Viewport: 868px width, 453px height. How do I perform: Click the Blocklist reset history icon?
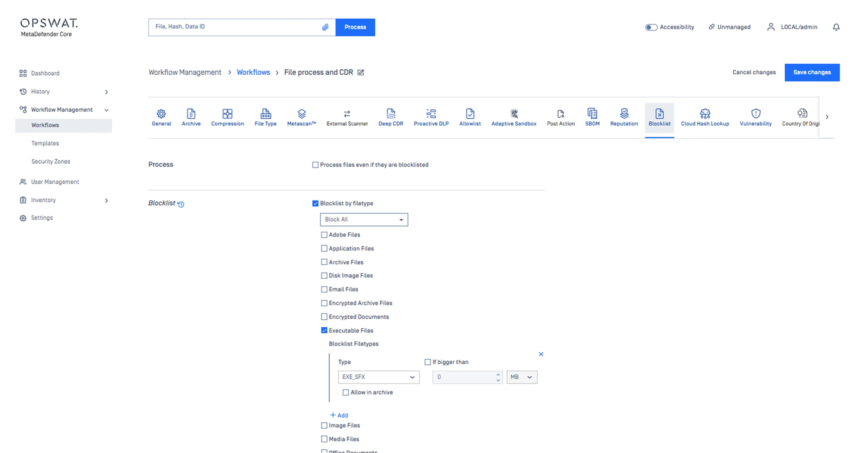pyautogui.click(x=181, y=204)
